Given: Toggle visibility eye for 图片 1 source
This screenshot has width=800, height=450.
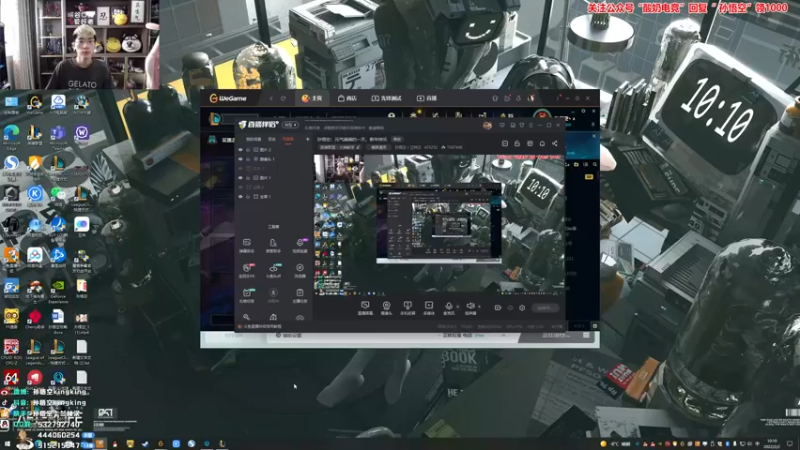Looking at the screenshot, I should [x=241, y=178].
